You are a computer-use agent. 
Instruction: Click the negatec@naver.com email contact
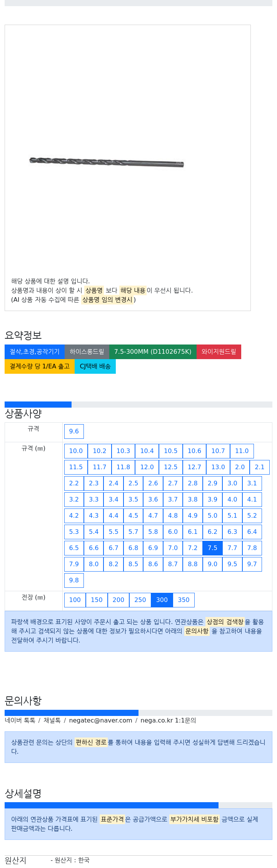pyautogui.click(x=100, y=721)
